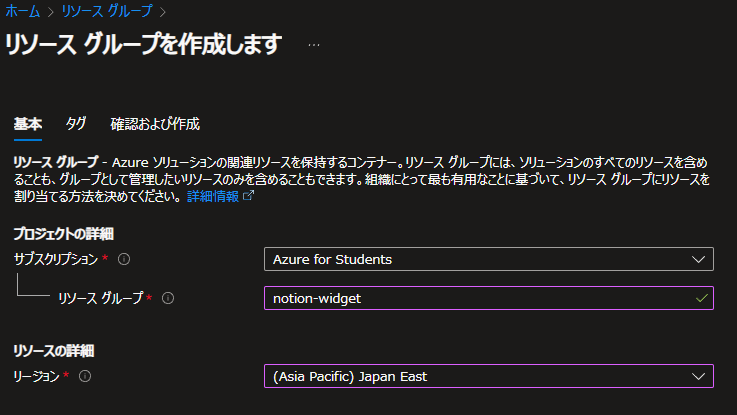Screen dimensions: 737x415
Task: Click the プロジェクトの詳細 heading
Action: [63, 234]
